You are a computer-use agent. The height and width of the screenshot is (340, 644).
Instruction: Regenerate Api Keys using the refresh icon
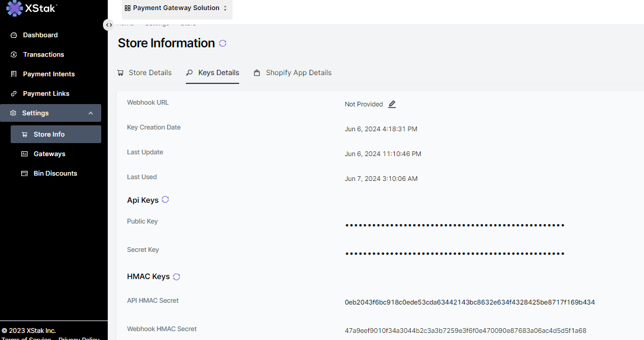click(165, 200)
